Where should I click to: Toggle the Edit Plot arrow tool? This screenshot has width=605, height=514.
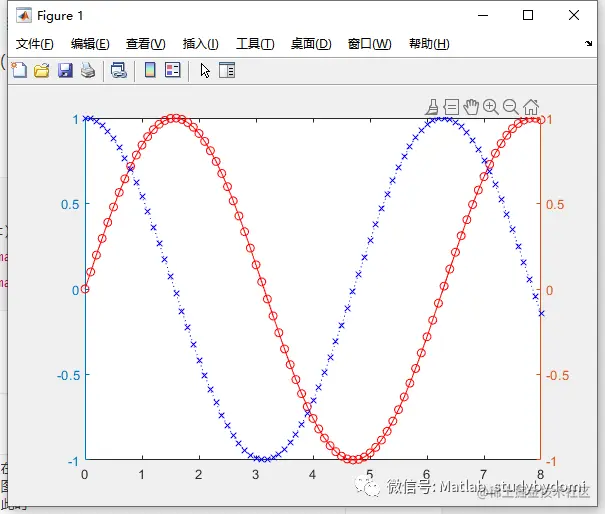[205, 71]
